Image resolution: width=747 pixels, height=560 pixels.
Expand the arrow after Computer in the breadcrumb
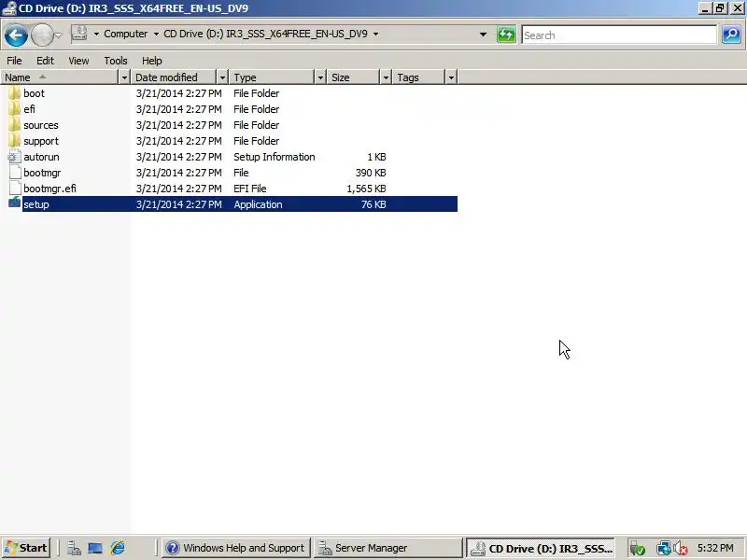tap(156, 34)
